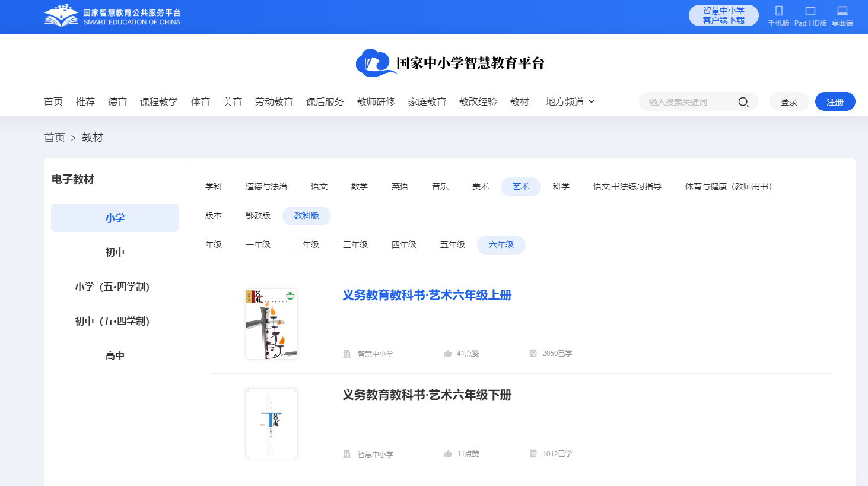The width and height of the screenshot is (868, 486).
Task: Switch to the 初中 tab in the sidebar
Action: pyautogui.click(x=115, y=252)
